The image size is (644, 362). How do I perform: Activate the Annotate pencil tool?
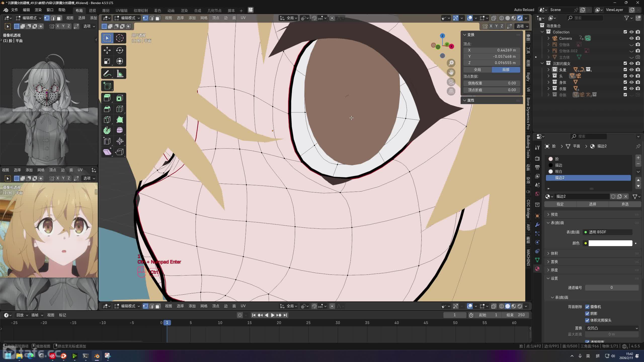[x=107, y=74]
